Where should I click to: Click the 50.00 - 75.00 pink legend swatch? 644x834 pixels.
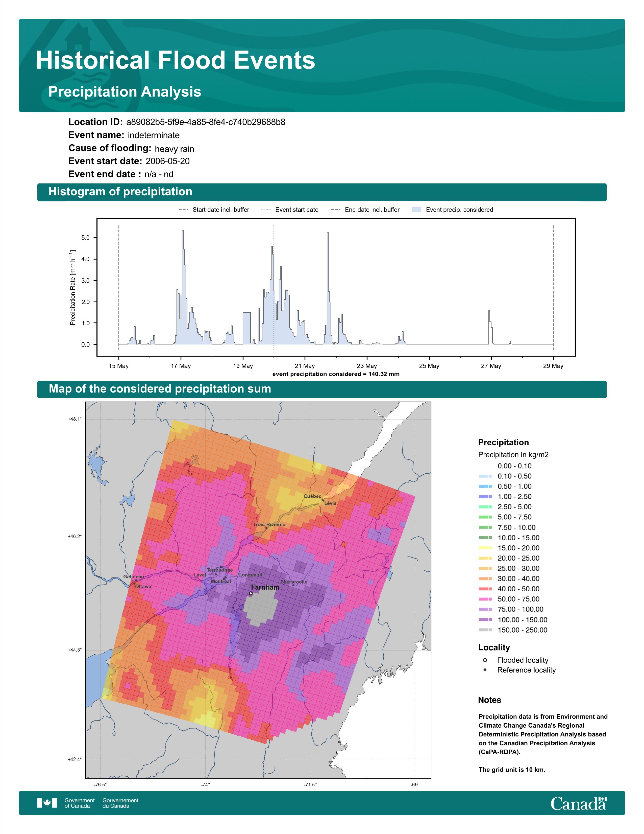[485, 599]
